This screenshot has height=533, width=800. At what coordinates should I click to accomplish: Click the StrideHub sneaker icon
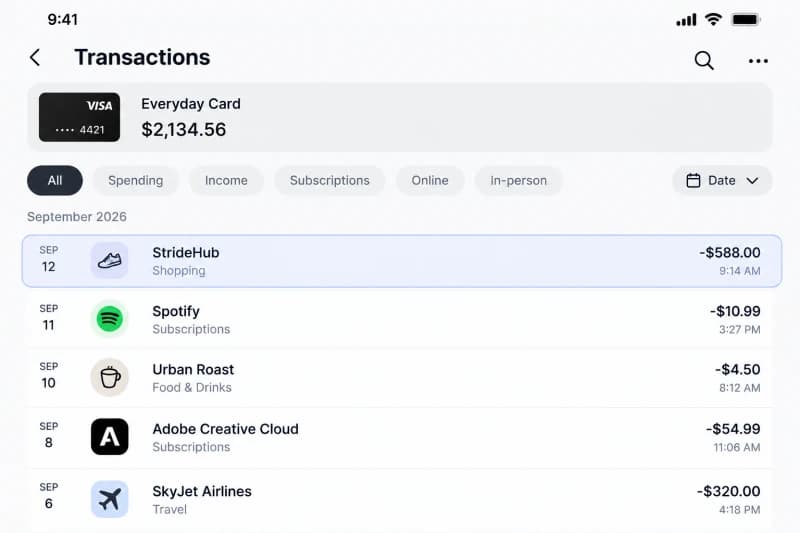tap(110, 261)
